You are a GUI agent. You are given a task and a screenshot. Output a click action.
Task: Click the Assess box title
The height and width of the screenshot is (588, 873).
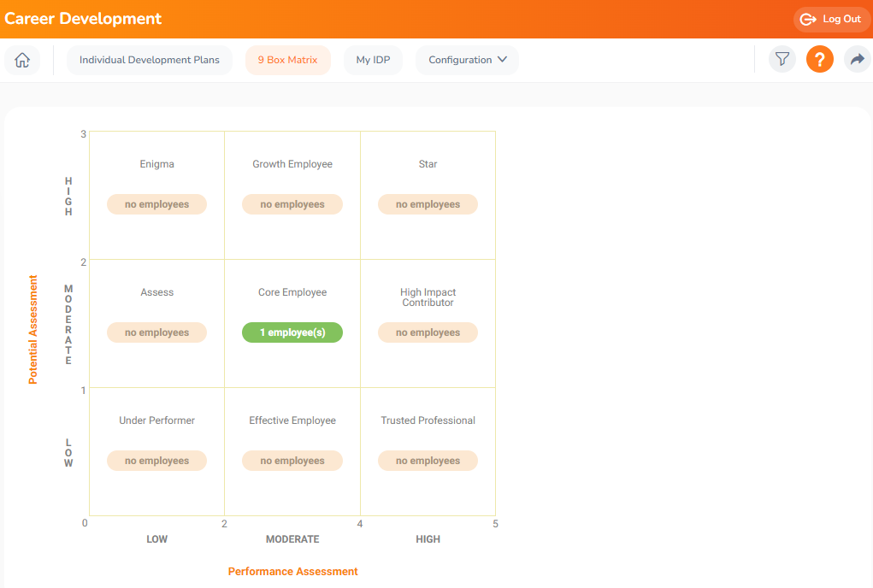tap(157, 292)
